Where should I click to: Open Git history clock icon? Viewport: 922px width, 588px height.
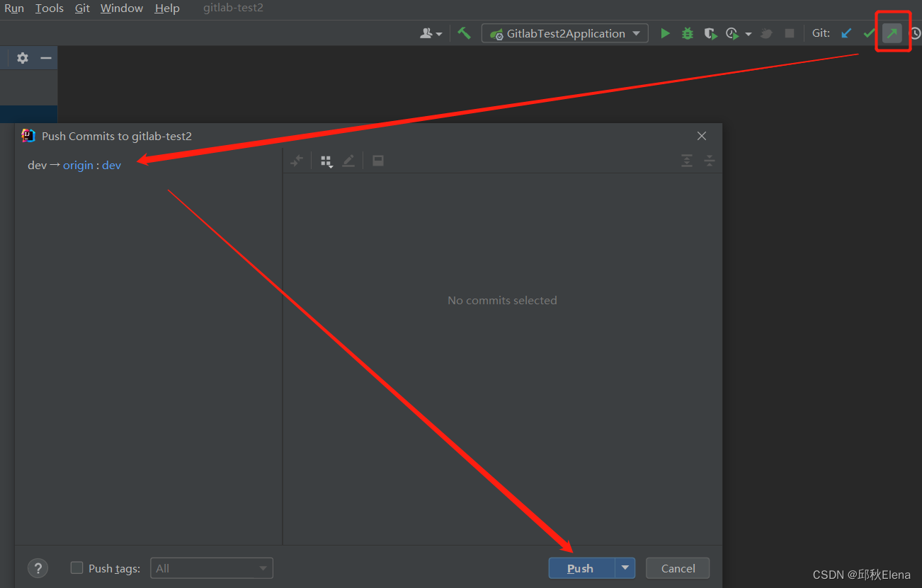point(915,33)
